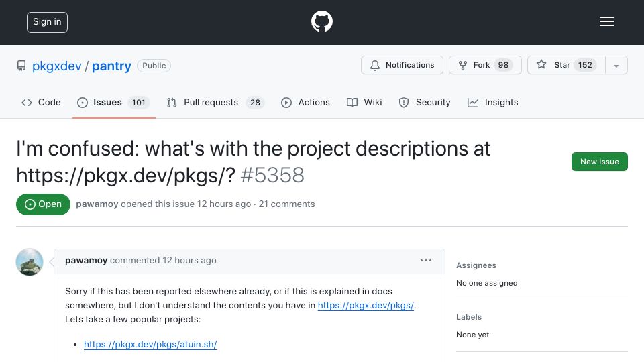
Task: Open the Issues tab
Action: pyautogui.click(x=113, y=102)
